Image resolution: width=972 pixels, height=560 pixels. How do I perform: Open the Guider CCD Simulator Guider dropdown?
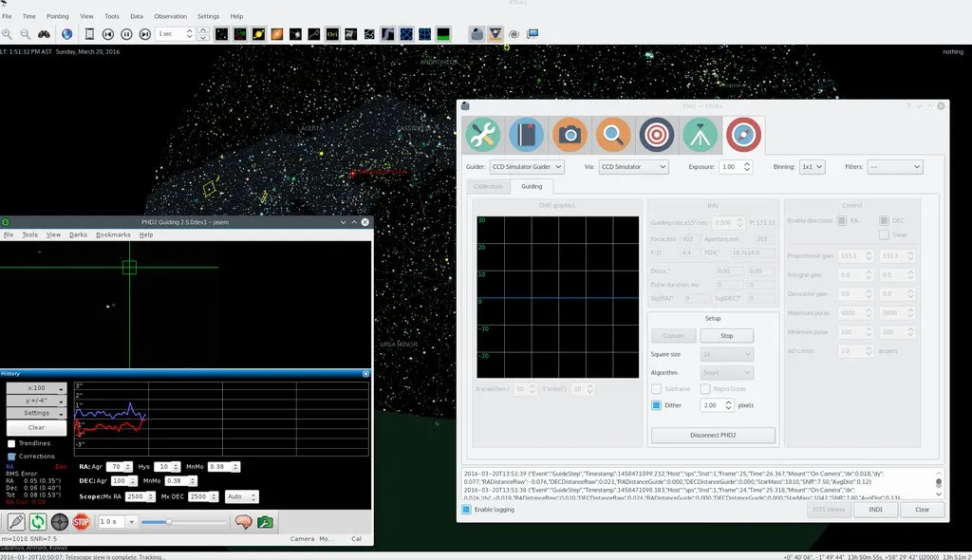tap(526, 167)
